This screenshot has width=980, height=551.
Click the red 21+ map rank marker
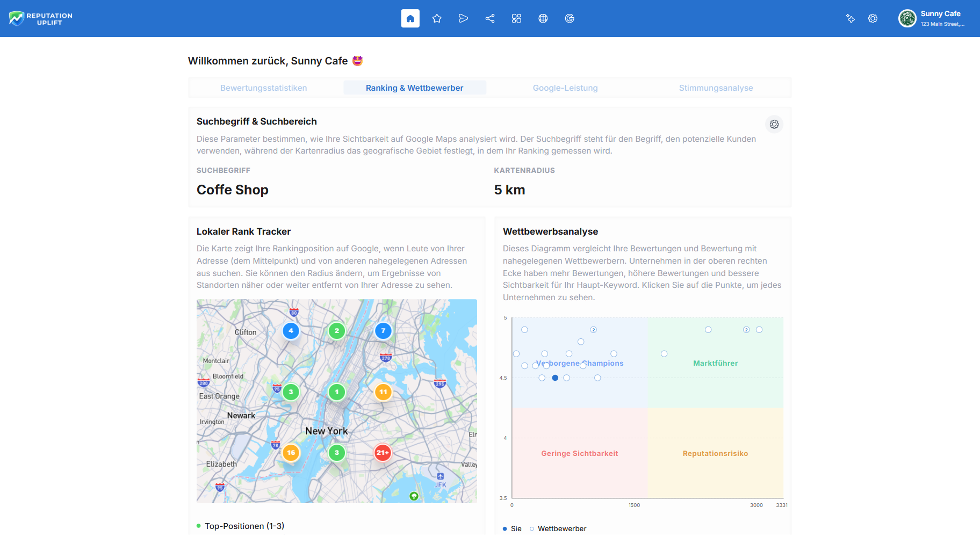coord(383,453)
